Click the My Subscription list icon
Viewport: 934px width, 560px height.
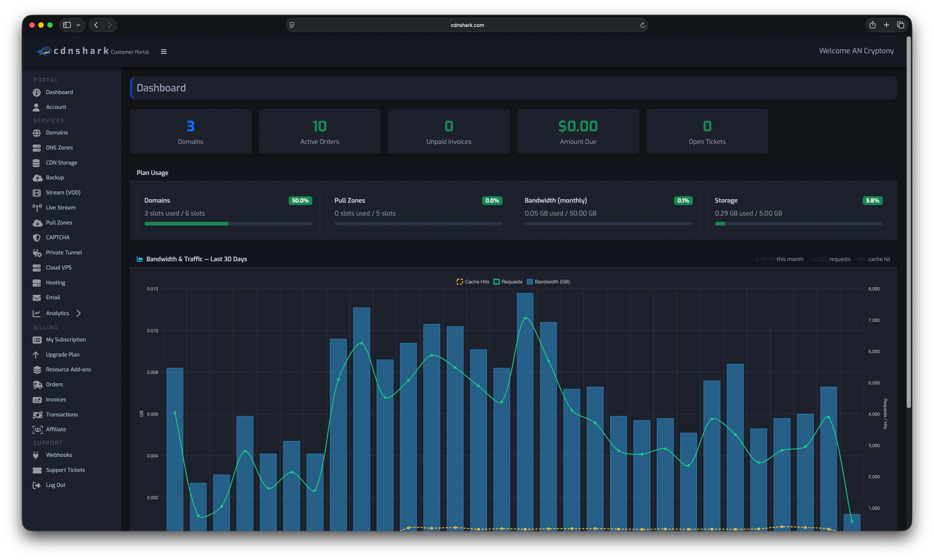pos(37,340)
